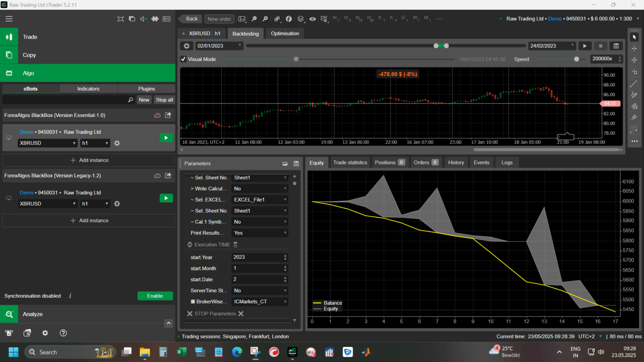The image size is (644, 362).
Task: Save backtesting results with floppy disk icon
Action: point(616,46)
